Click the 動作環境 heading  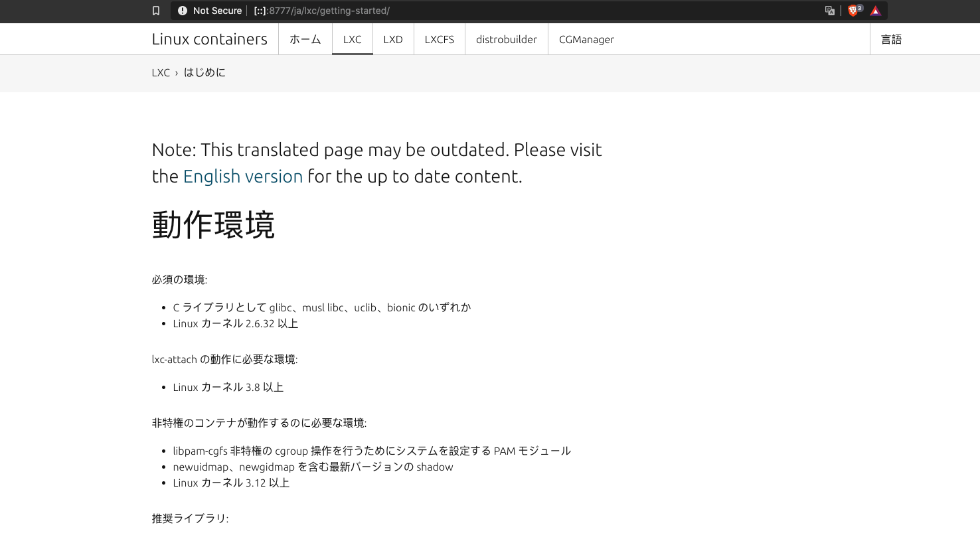pyautogui.click(x=213, y=224)
